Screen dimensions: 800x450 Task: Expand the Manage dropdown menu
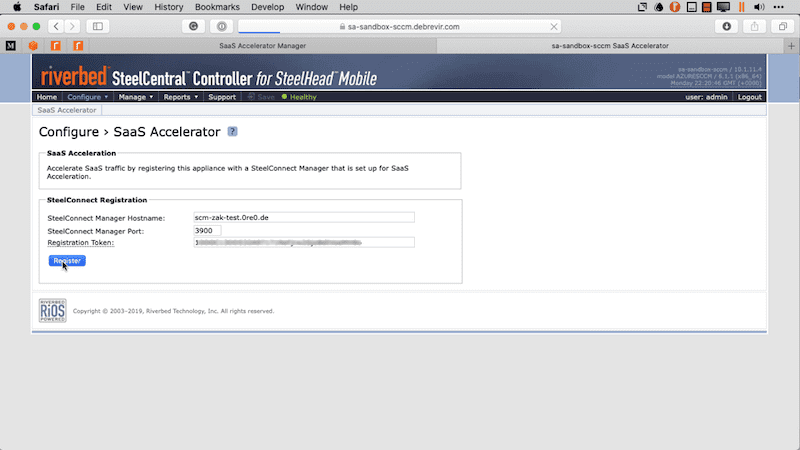136,97
